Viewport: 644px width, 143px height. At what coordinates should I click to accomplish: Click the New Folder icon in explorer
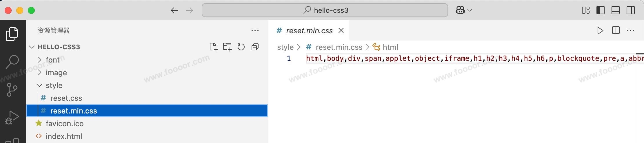(227, 47)
